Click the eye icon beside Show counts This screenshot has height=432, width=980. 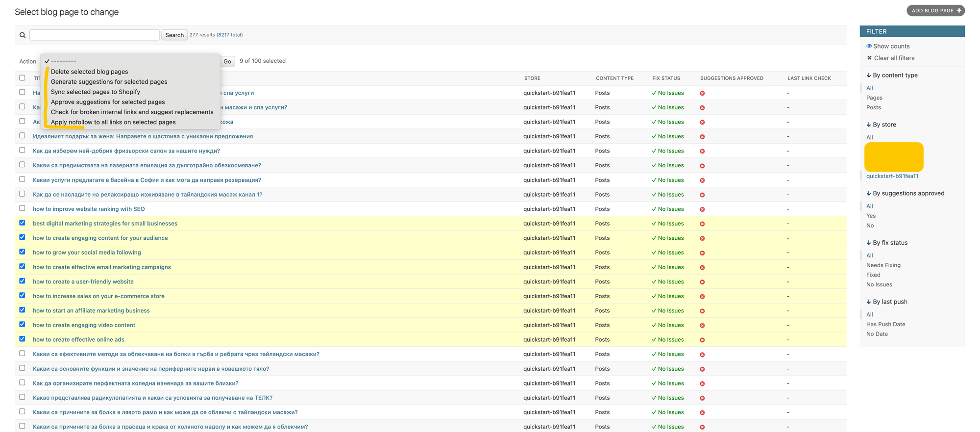click(x=869, y=46)
